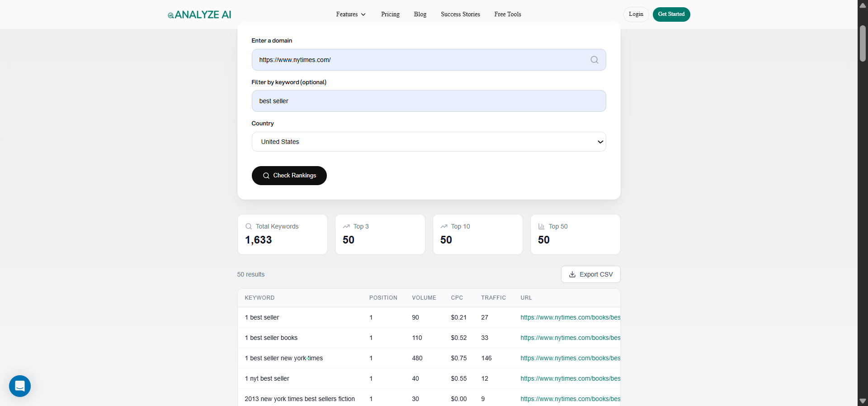Open URL link for '1 best seller books' row
The image size is (868, 406).
[x=570, y=338]
